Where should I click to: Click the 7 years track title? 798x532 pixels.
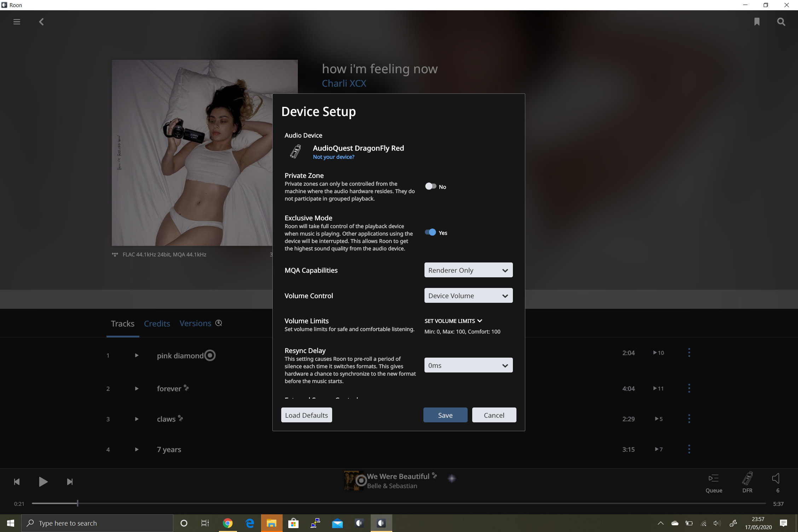[x=169, y=450]
